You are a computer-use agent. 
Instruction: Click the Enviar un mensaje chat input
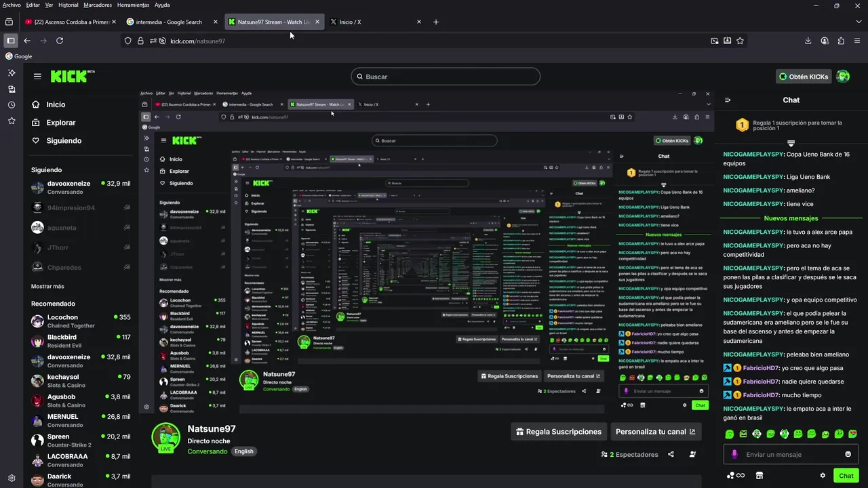790,455
